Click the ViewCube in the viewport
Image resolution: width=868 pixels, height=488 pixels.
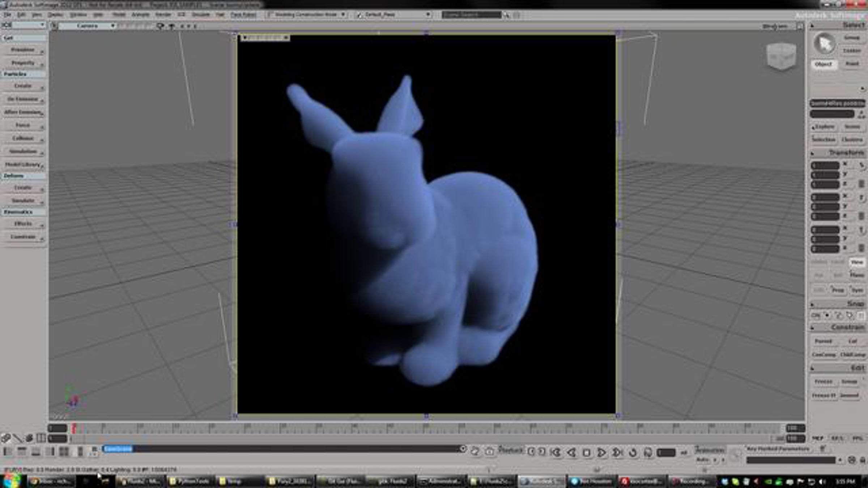click(781, 56)
